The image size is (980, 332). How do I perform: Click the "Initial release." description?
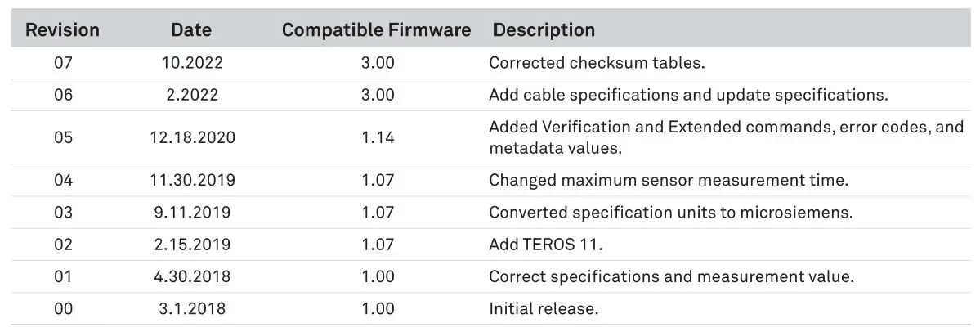[x=544, y=309]
